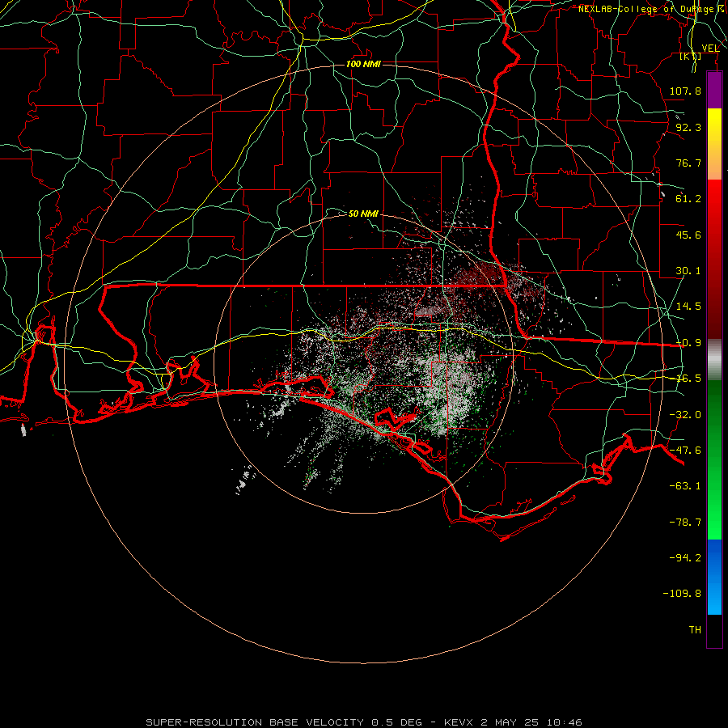Click the -78.7 velocity scale value
The image size is (728, 728).
[685, 523]
